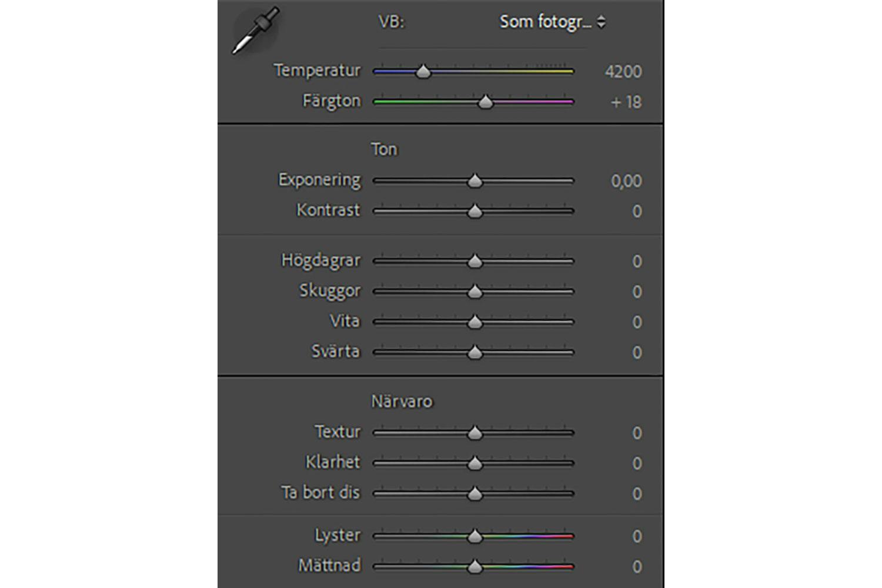Click the Kontrast slider handle
Screen dimensions: 882x588
(x=475, y=211)
